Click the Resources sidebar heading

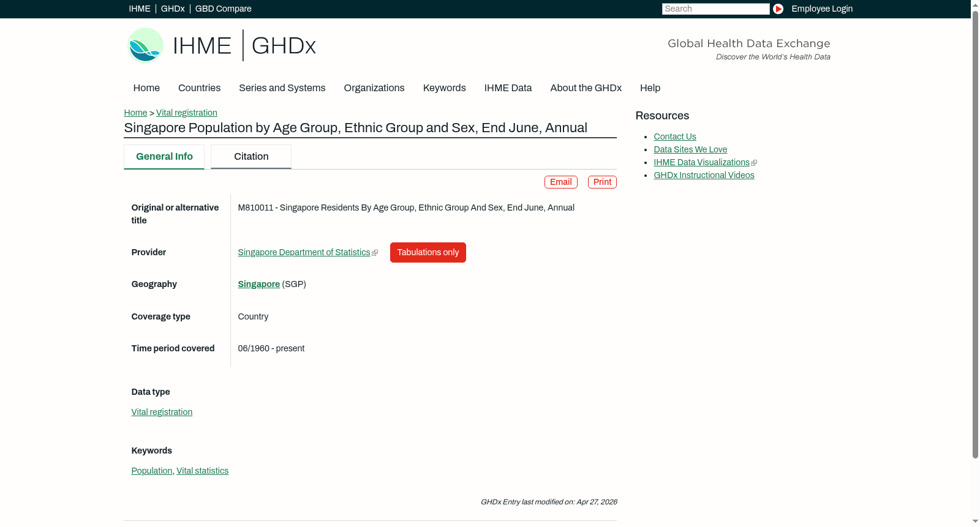[662, 116]
